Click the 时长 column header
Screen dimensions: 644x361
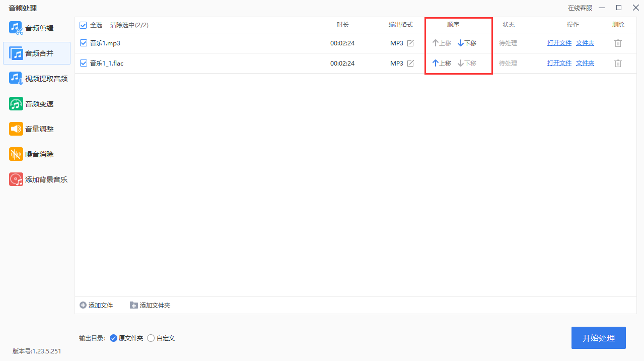coord(342,25)
